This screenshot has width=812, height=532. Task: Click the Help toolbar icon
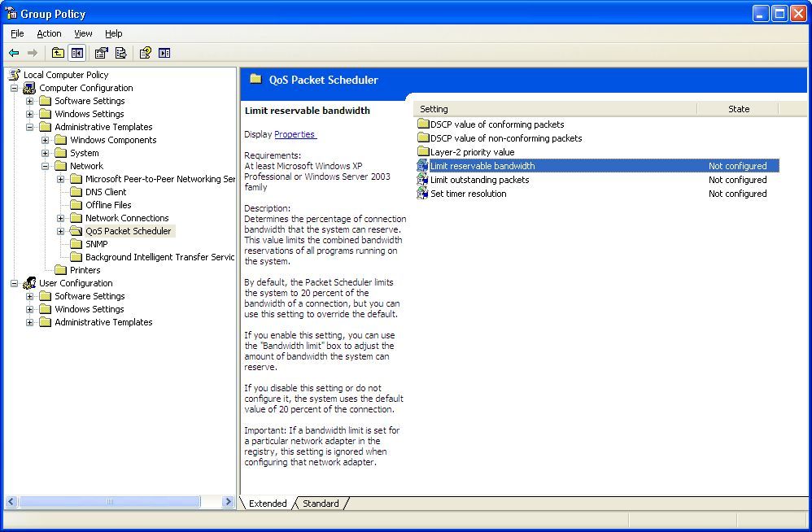(x=146, y=53)
